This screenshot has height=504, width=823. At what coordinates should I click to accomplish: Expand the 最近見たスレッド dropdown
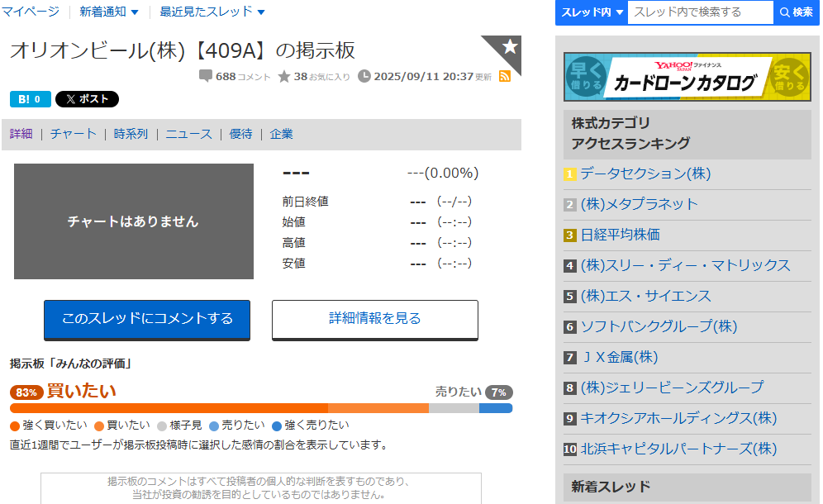click(212, 12)
